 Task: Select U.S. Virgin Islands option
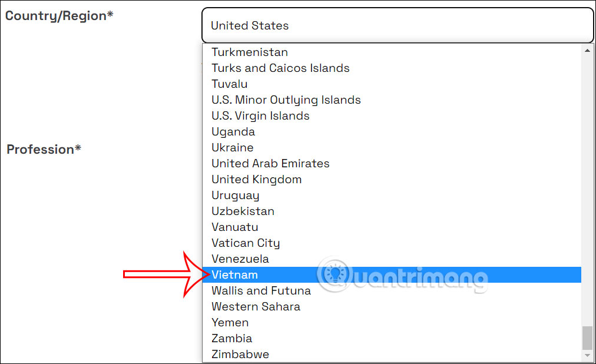(260, 116)
